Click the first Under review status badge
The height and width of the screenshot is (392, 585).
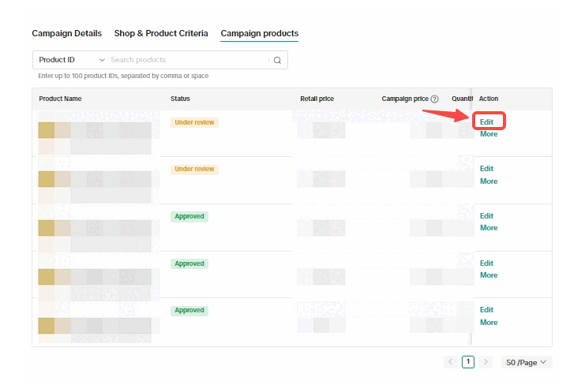(194, 122)
